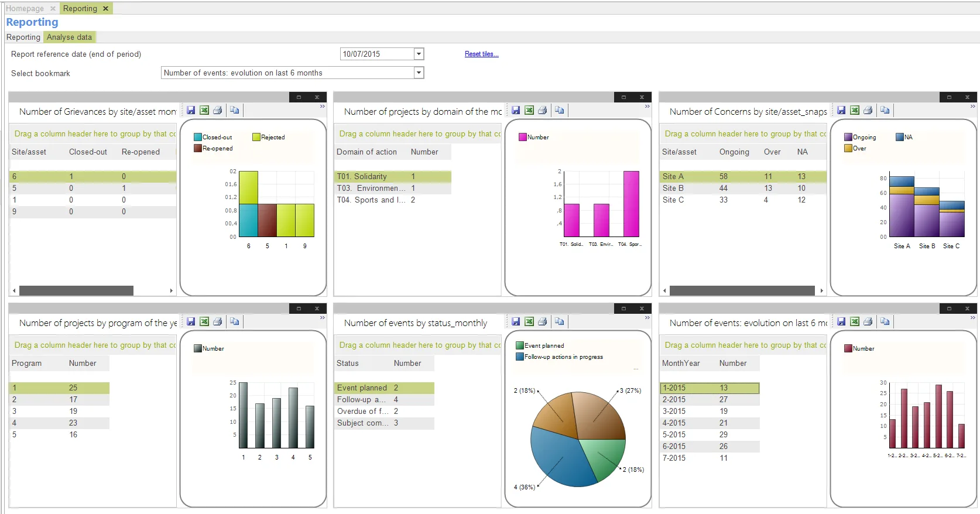This screenshot has height=514, width=980.
Task: Sort by the Closed-out column header
Action: (88, 152)
